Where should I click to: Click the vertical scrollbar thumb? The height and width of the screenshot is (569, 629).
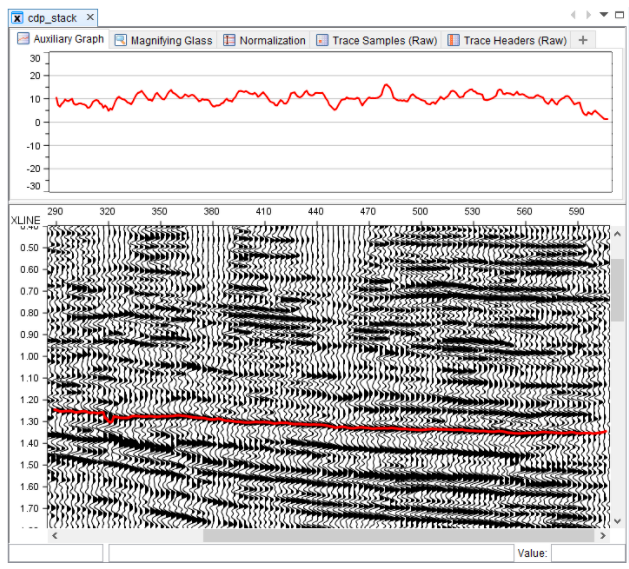tap(618, 290)
